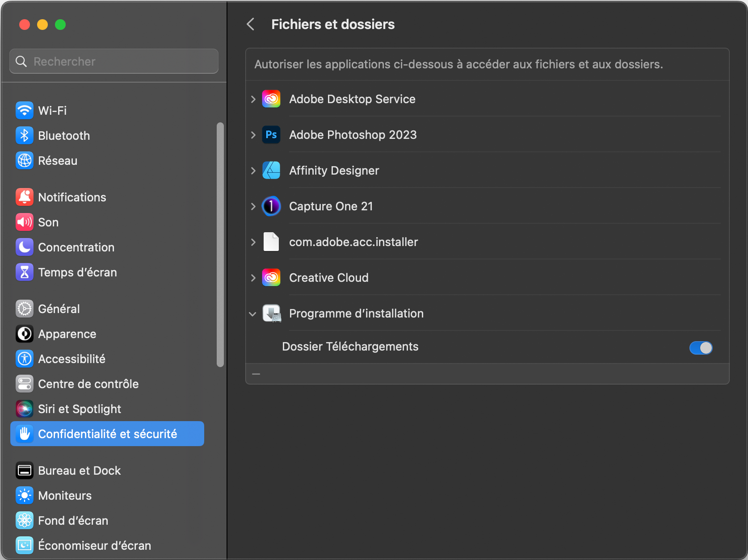Collapse Programme d'installation row
The image size is (748, 560).
tap(252, 313)
